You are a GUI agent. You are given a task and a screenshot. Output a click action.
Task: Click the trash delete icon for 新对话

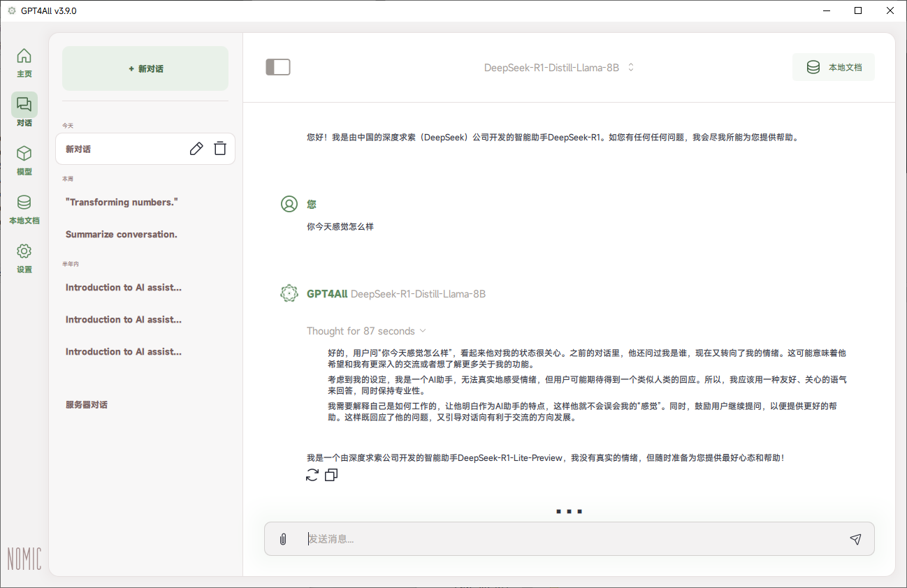pyautogui.click(x=220, y=149)
